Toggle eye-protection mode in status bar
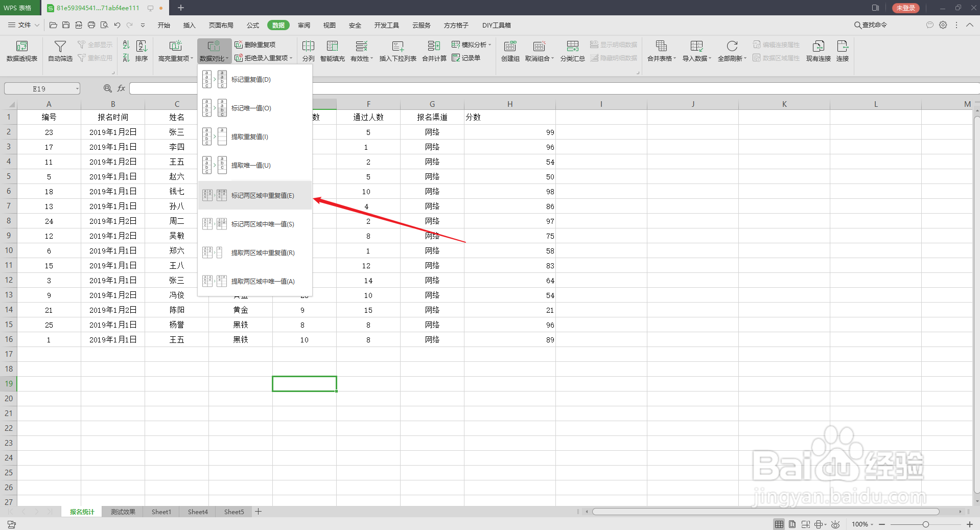 pyautogui.click(x=835, y=524)
